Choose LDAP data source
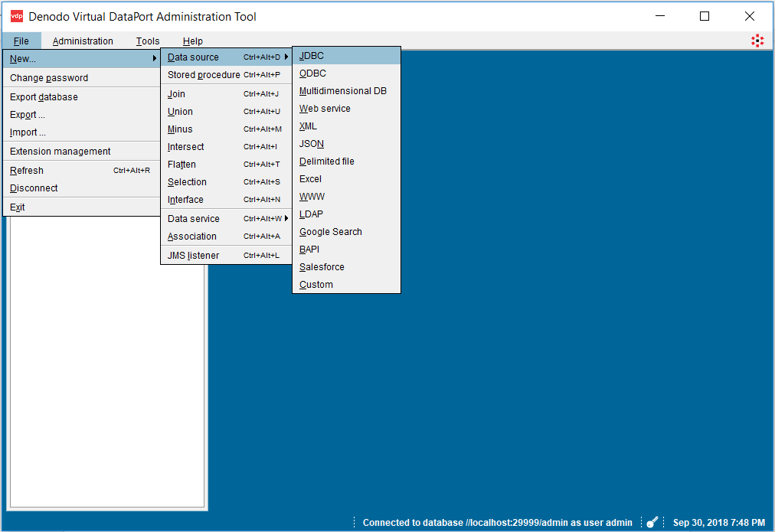This screenshot has height=532, width=775. 346,214
